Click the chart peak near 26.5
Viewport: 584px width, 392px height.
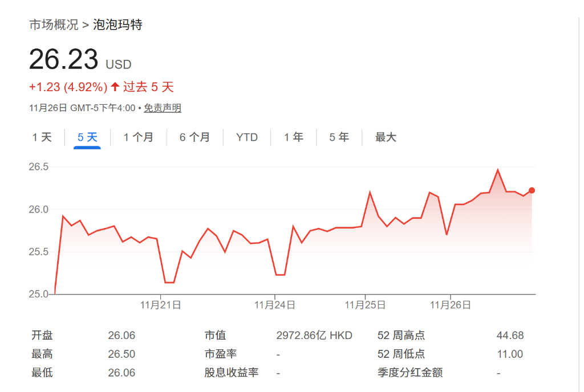pyautogui.click(x=497, y=169)
